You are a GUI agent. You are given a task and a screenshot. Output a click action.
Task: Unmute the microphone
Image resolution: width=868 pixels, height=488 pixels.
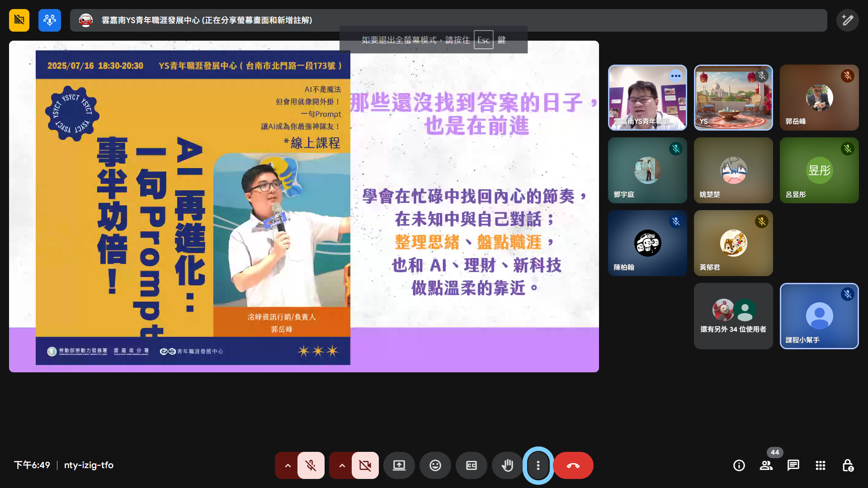click(311, 465)
